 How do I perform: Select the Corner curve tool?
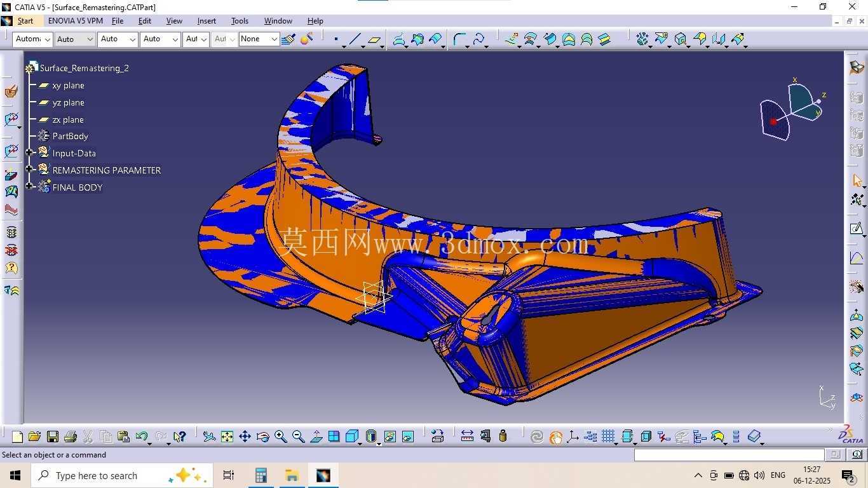(459, 39)
